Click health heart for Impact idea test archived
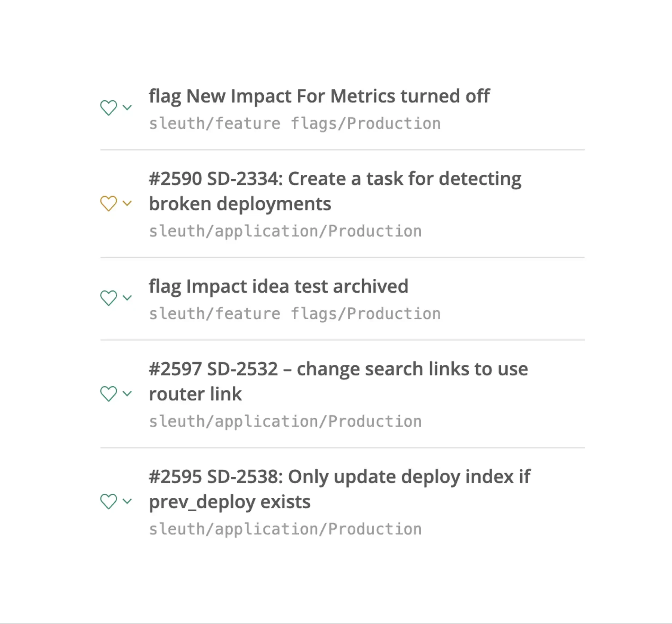 108,298
